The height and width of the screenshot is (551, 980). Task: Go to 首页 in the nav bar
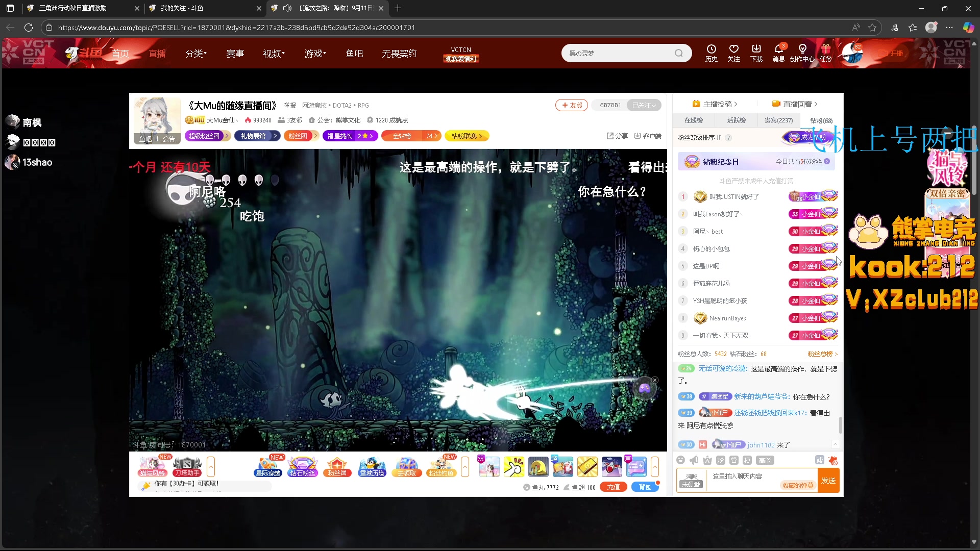pyautogui.click(x=120, y=53)
